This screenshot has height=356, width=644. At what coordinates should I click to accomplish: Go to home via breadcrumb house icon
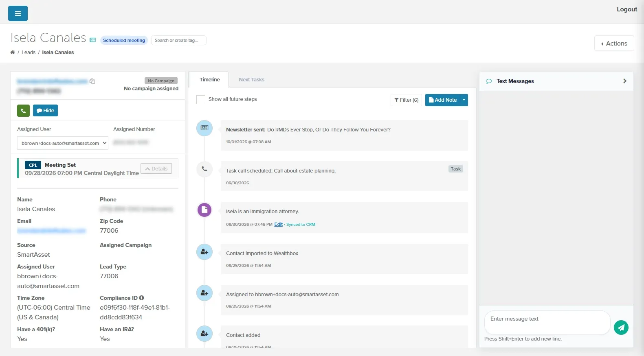pyautogui.click(x=13, y=52)
